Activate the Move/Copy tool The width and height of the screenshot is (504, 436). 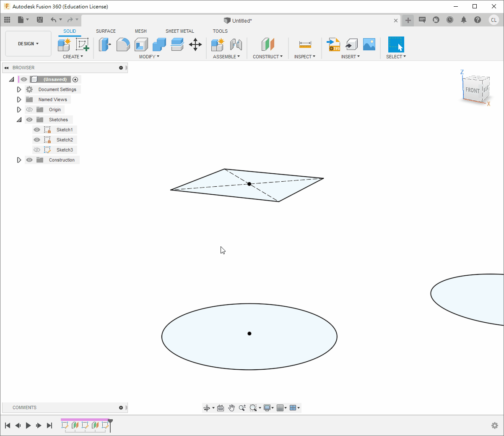pyautogui.click(x=195, y=44)
